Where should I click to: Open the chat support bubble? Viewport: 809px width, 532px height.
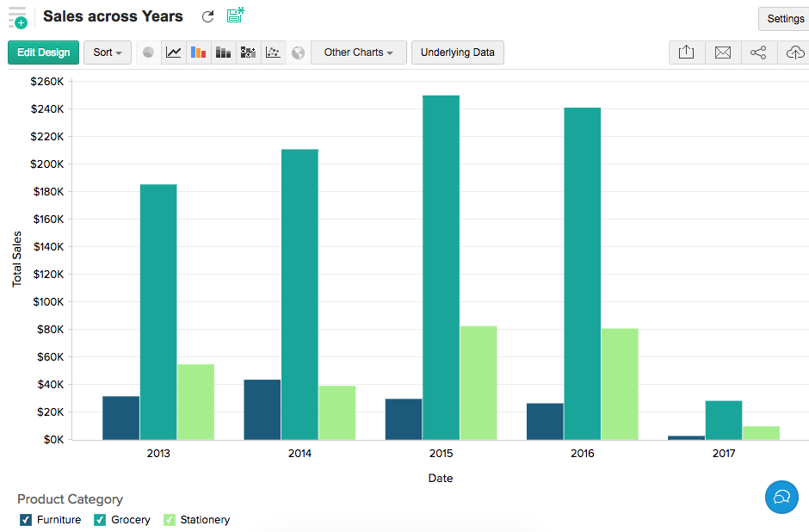(x=781, y=497)
